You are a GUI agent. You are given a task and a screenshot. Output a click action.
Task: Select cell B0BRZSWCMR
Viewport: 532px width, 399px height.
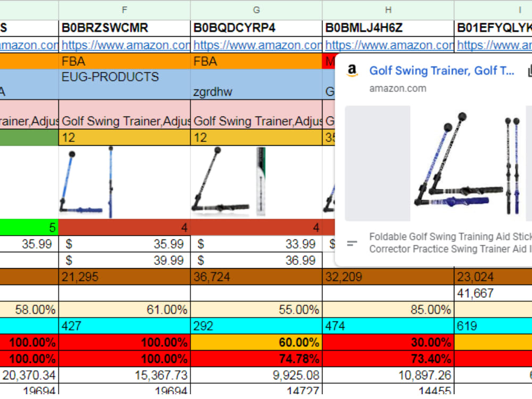point(124,28)
